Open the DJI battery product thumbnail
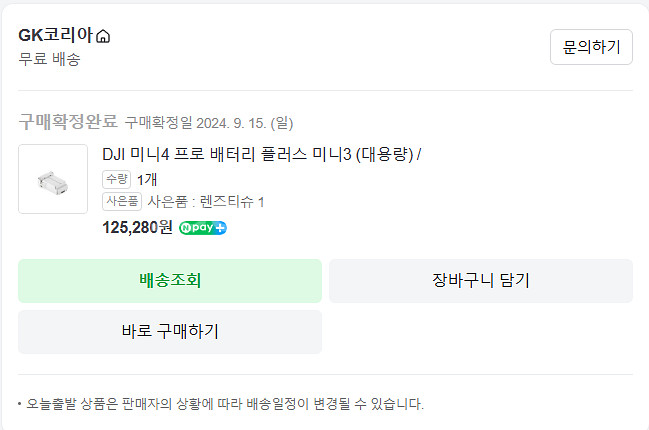This screenshot has height=430, width=649. click(53, 179)
